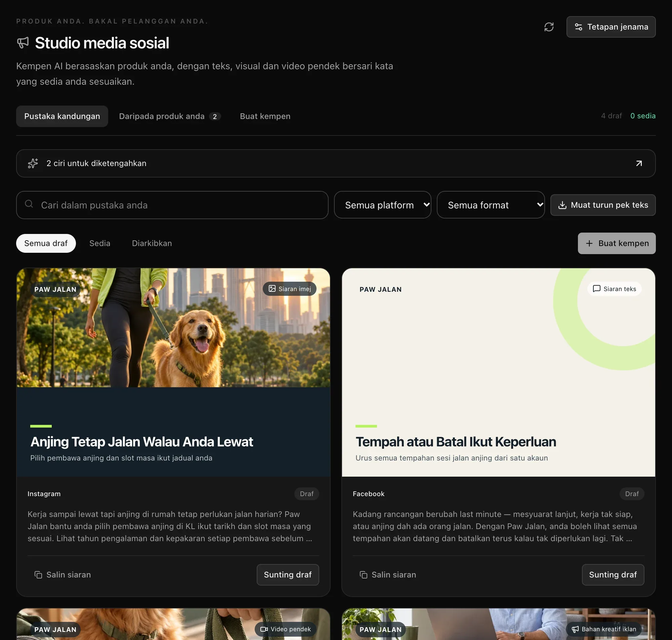Screen dimensions: 672x640
Task: Open the Semua format dropdown
Action: click(491, 205)
